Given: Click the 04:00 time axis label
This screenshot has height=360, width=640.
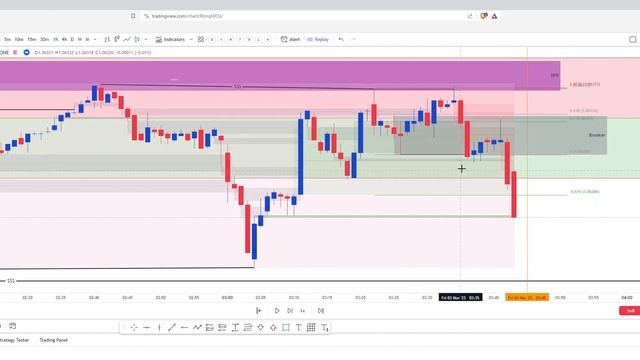Looking at the screenshot, I should (627, 298).
